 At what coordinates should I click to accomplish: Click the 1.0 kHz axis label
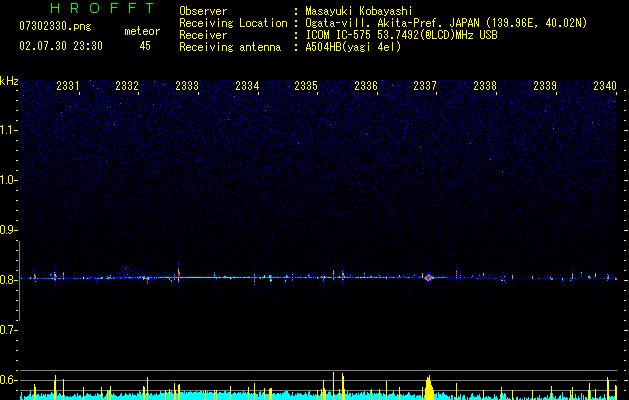click(x=8, y=180)
